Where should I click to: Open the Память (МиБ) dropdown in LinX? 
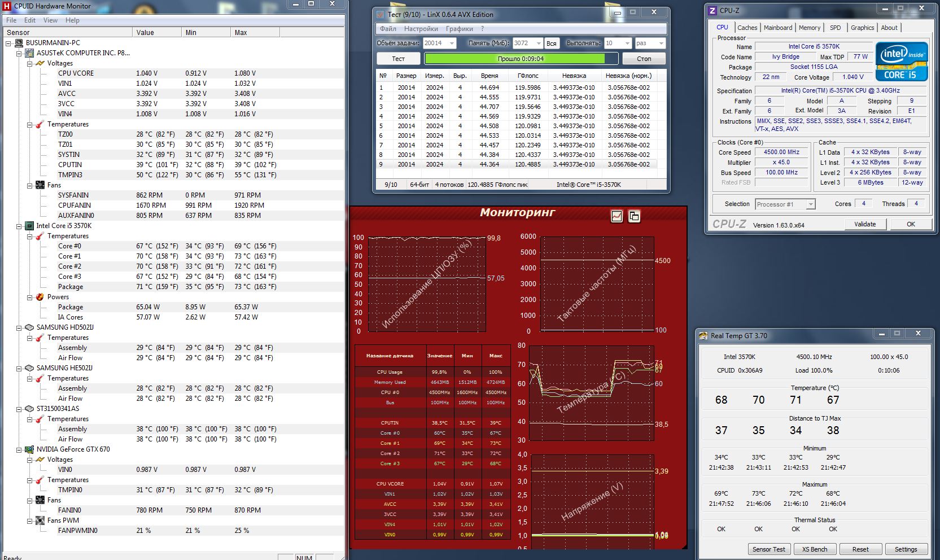539,43
